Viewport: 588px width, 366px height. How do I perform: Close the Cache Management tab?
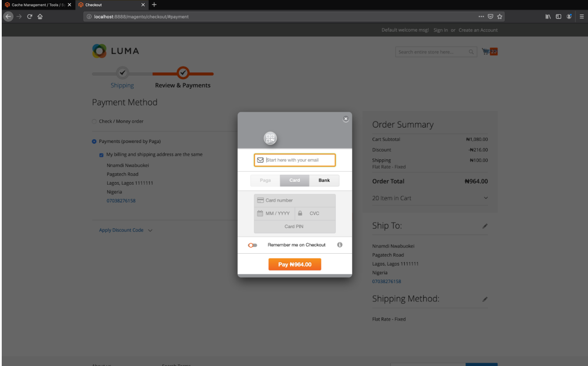(69, 5)
